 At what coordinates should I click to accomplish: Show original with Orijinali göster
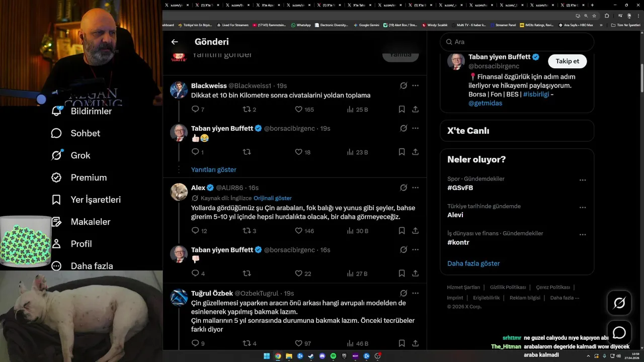click(x=273, y=198)
